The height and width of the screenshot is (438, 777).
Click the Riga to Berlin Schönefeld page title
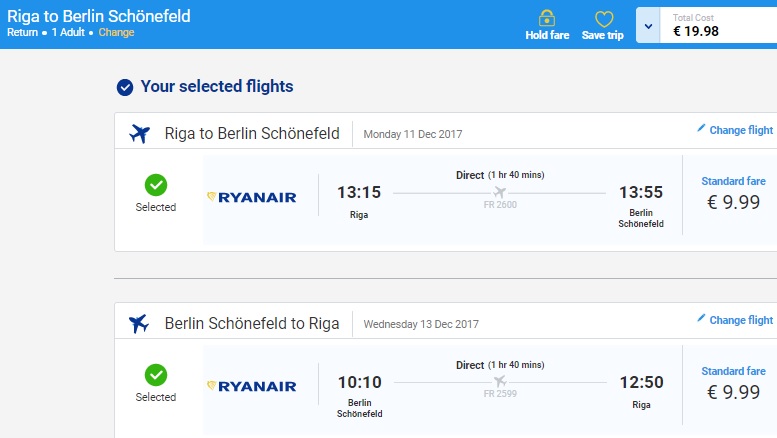(x=99, y=17)
